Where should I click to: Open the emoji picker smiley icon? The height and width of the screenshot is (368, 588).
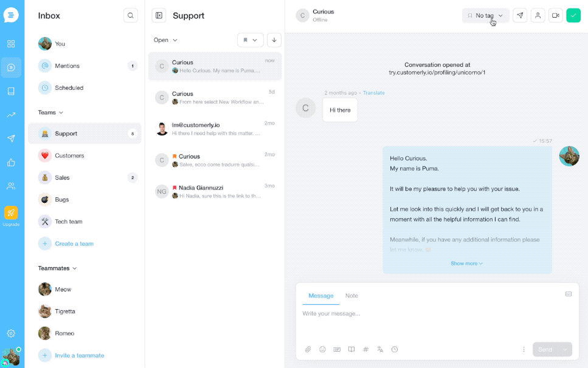point(322,349)
